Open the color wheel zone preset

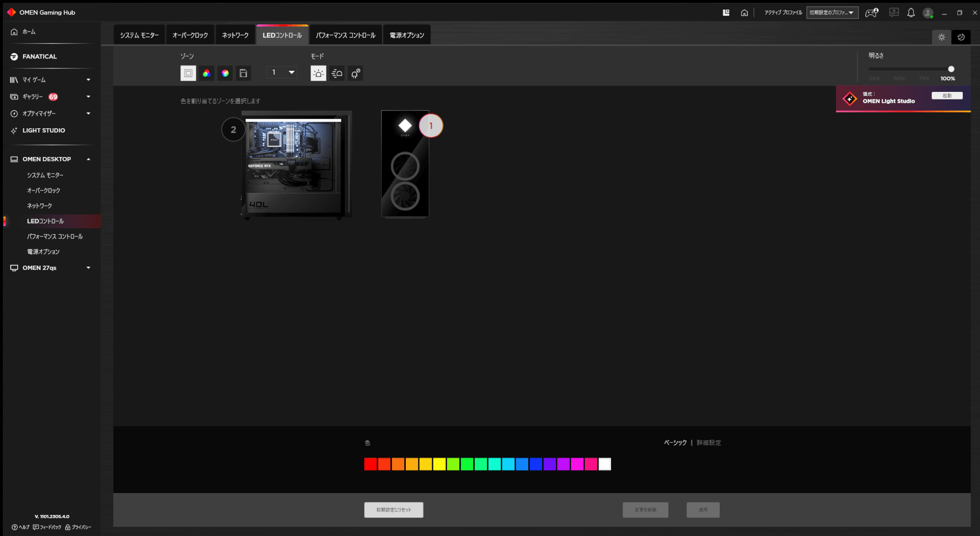coord(225,73)
